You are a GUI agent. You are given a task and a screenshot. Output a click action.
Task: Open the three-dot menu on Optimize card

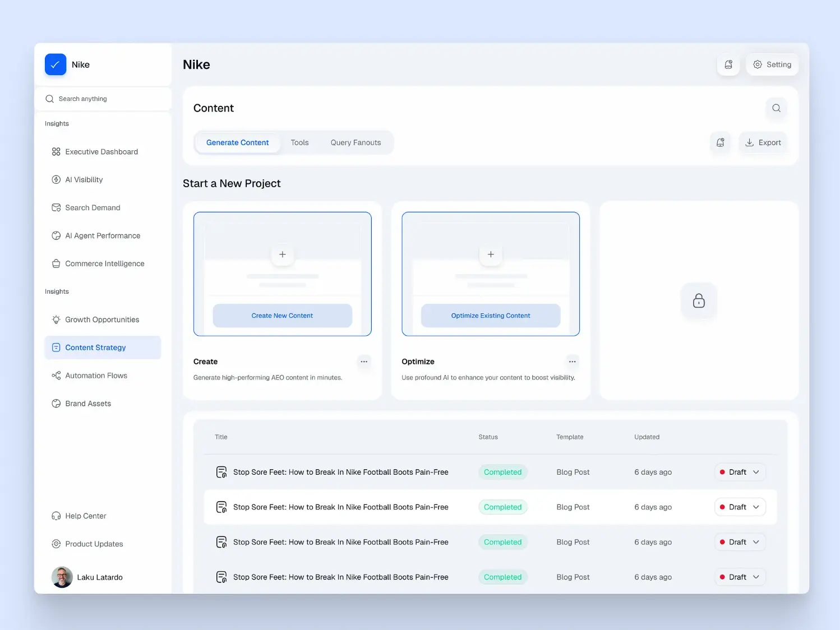573,362
